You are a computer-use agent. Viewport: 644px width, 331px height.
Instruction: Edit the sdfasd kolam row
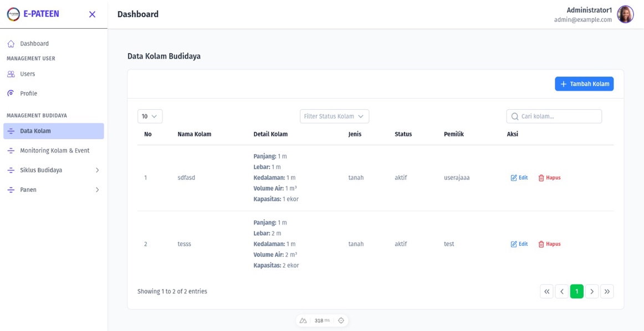pos(519,178)
